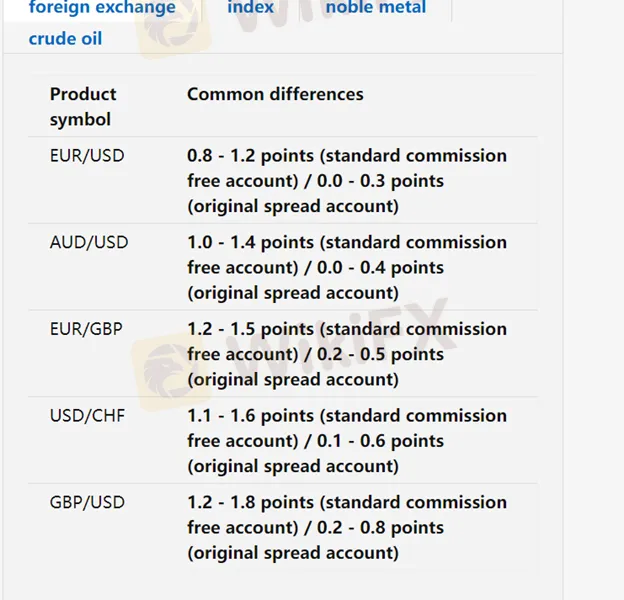Open the index tab
624x600 pixels.
[x=250, y=7]
